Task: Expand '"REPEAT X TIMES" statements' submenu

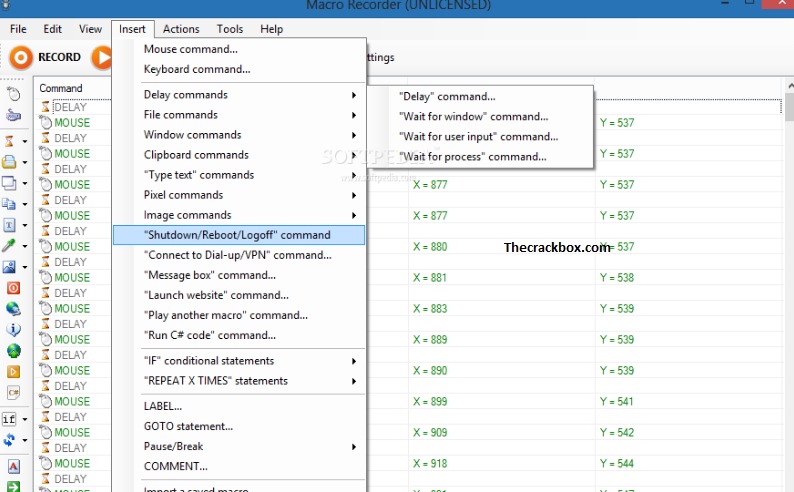Action: coord(239,381)
